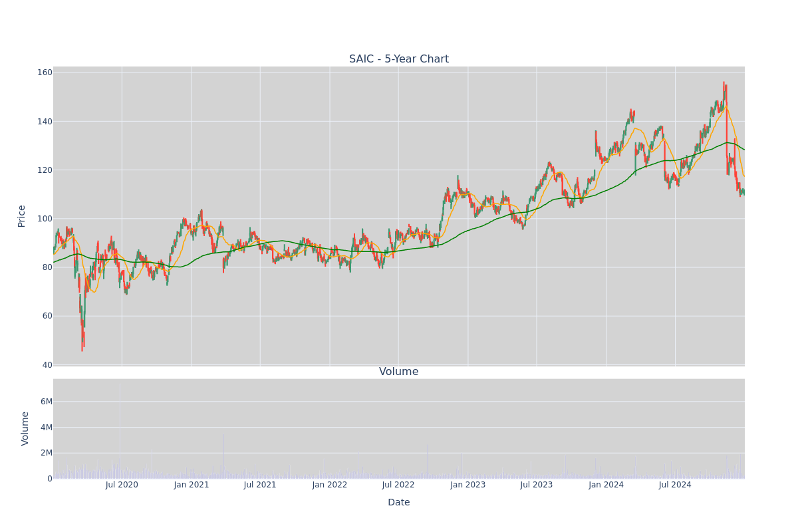798x532 pixels.
Task: Click the 'Jul 2024' date tick label
Action: pos(675,485)
